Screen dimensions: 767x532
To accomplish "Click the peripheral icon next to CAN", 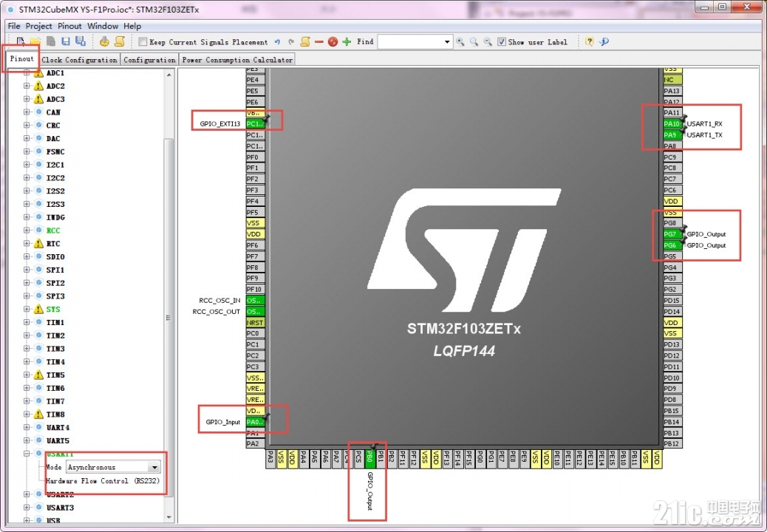I will (38, 112).
